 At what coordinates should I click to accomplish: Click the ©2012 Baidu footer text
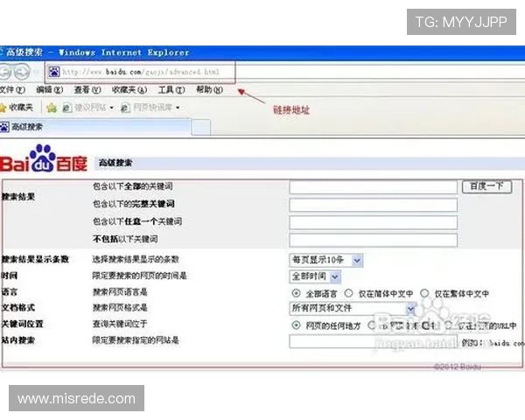pos(458,367)
